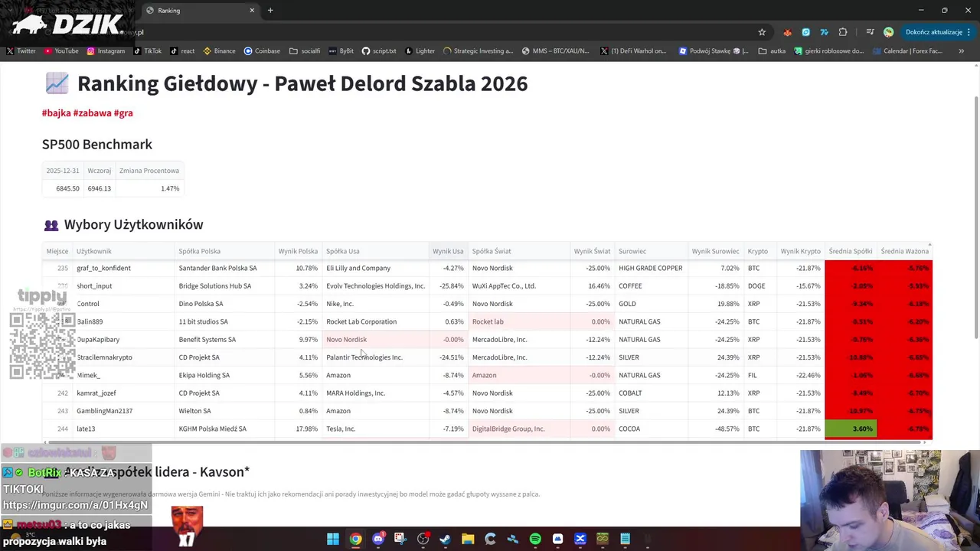Open the blue X app in taskbar
Image resolution: width=980 pixels, height=551 pixels.
580,539
